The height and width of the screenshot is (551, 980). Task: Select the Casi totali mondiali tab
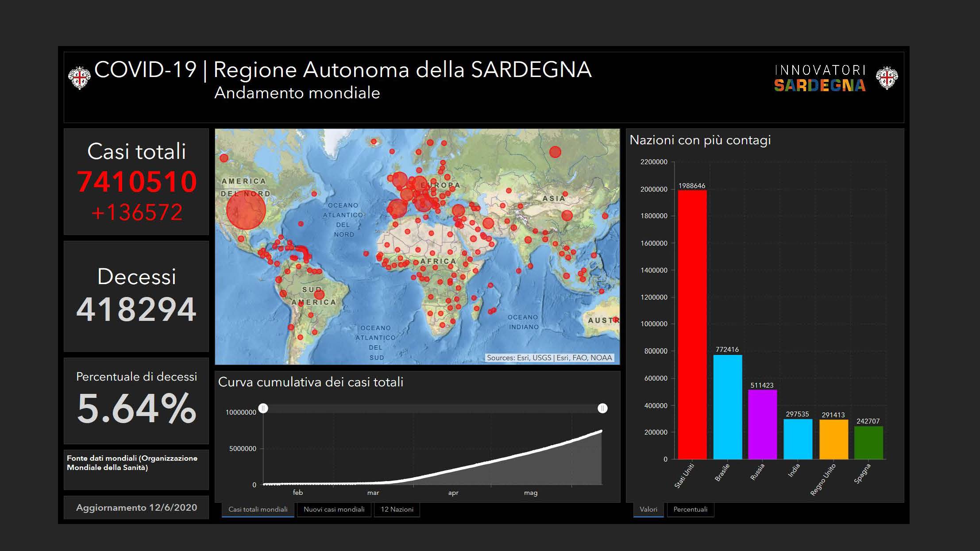click(258, 509)
